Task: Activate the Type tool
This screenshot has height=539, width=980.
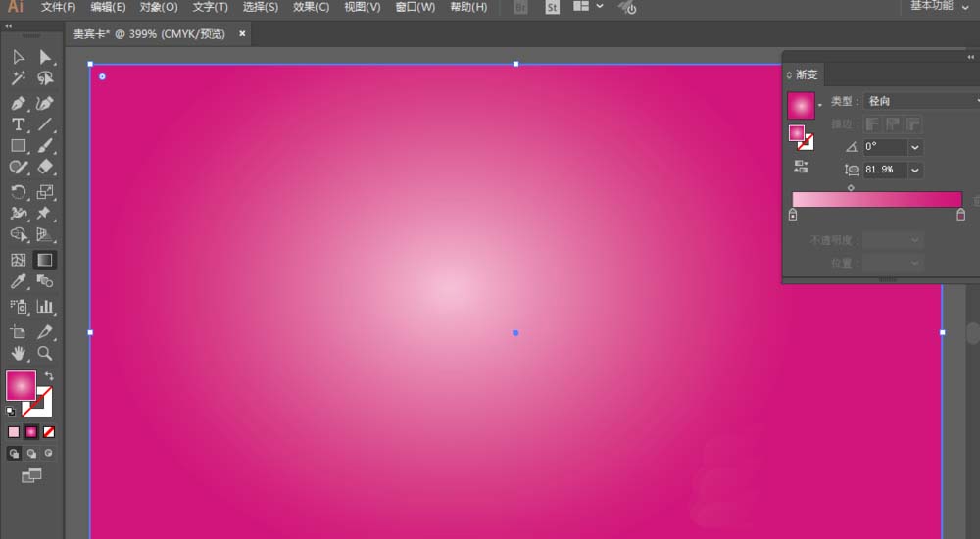Action: coord(18,124)
